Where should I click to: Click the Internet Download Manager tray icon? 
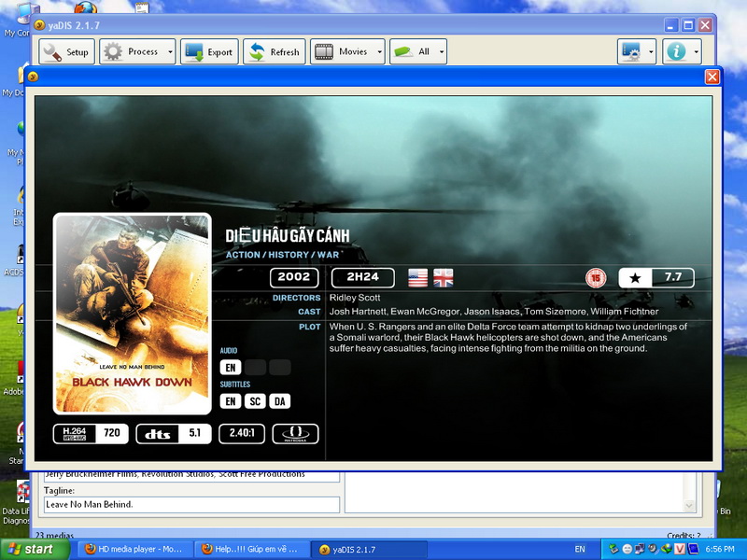click(x=666, y=549)
